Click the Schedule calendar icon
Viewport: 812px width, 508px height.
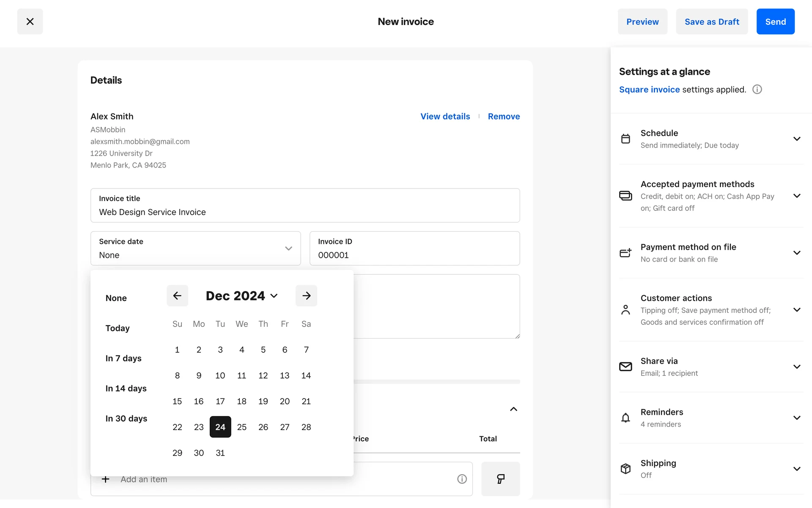(625, 139)
